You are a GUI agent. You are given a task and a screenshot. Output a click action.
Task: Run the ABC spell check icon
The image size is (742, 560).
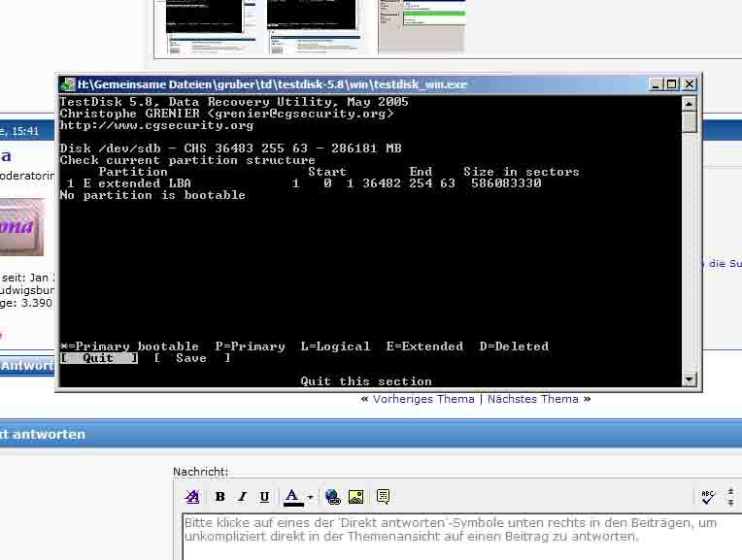708,497
